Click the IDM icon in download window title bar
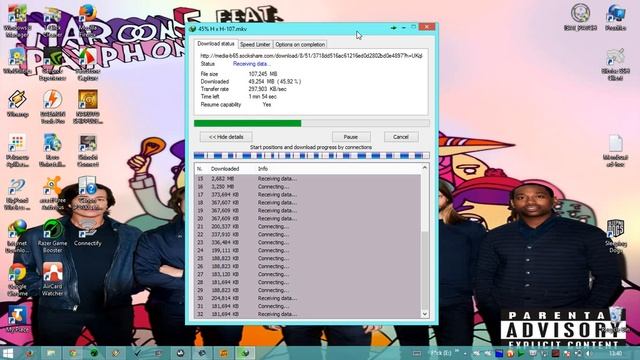The height and width of the screenshot is (360, 640). pos(193,29)
